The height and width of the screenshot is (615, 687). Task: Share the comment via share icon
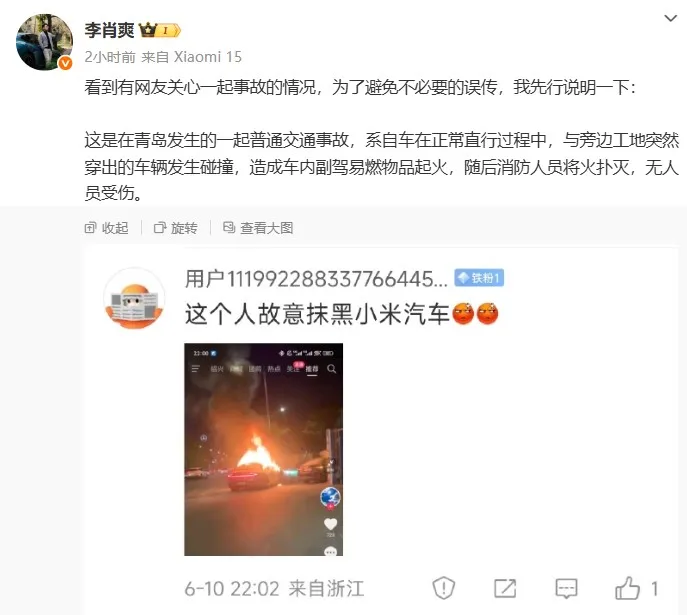(x=505, y=588)
